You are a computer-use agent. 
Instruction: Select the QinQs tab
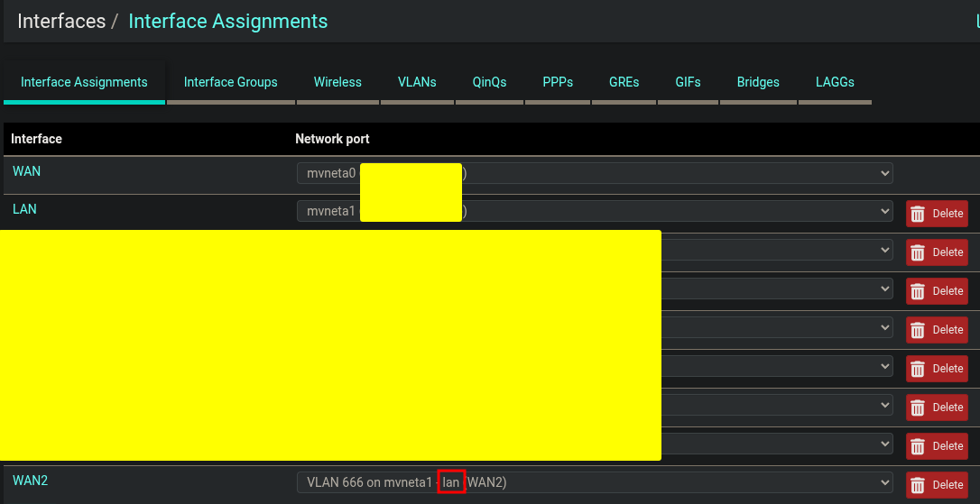[x=489, y=82]
